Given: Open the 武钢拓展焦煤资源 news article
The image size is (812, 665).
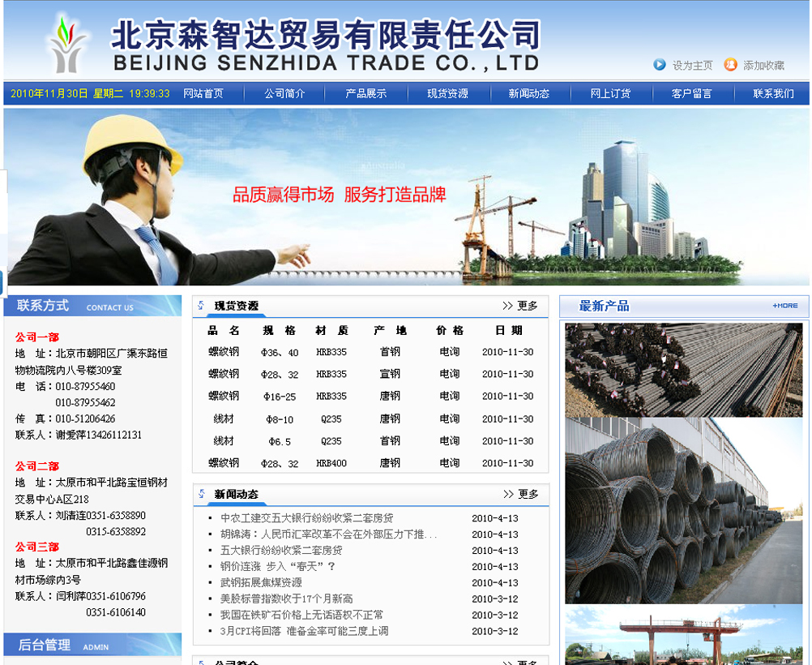Looking at the screenshot, I should coord(260,583).
